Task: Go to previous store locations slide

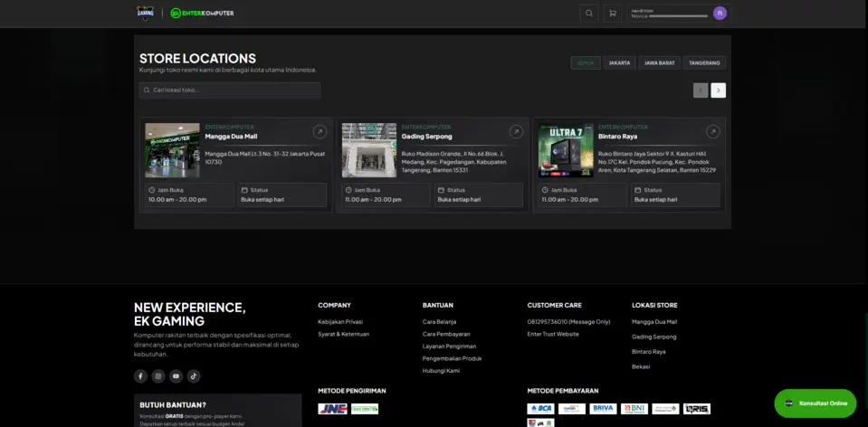Action: tap(701, 90)
